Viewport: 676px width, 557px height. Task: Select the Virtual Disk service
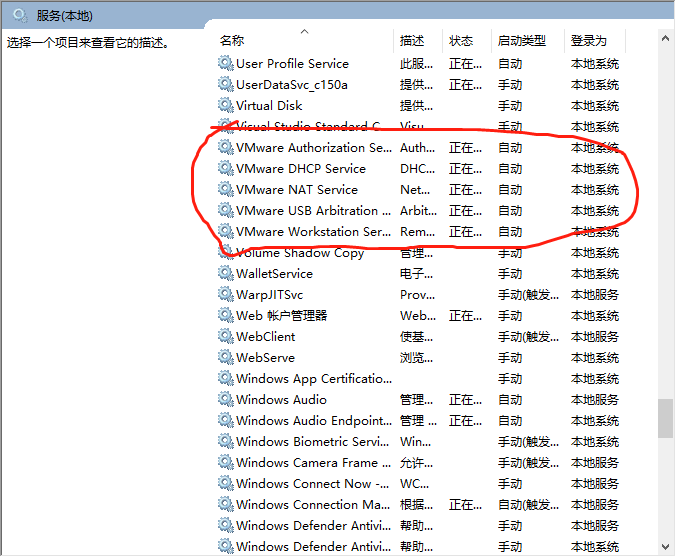click(269, 106)
